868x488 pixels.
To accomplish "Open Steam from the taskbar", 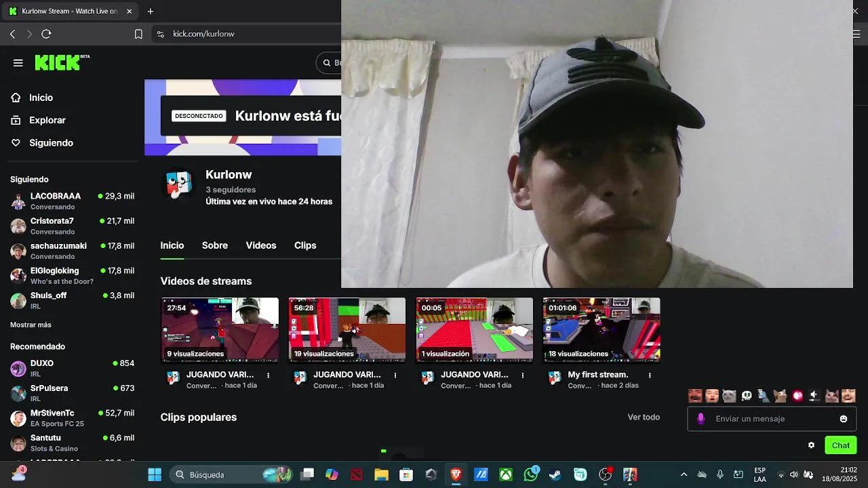I will (555, 474).
